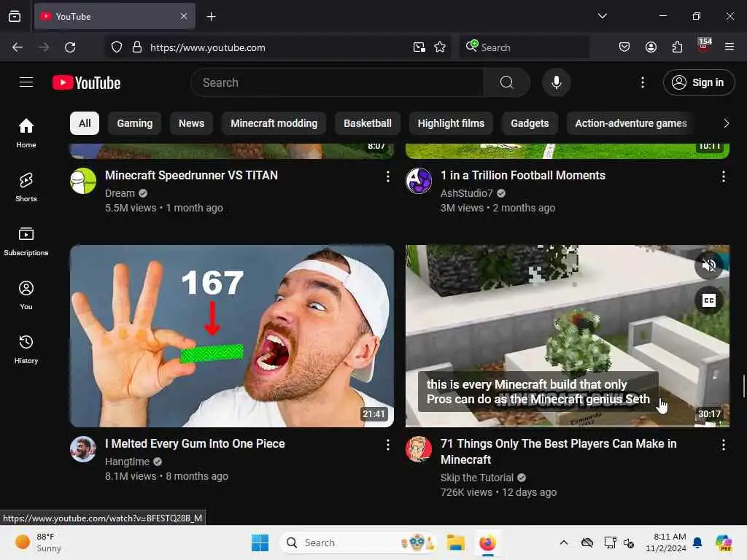Click the Minecraft build preview thumbnail

tap(567, 335)
